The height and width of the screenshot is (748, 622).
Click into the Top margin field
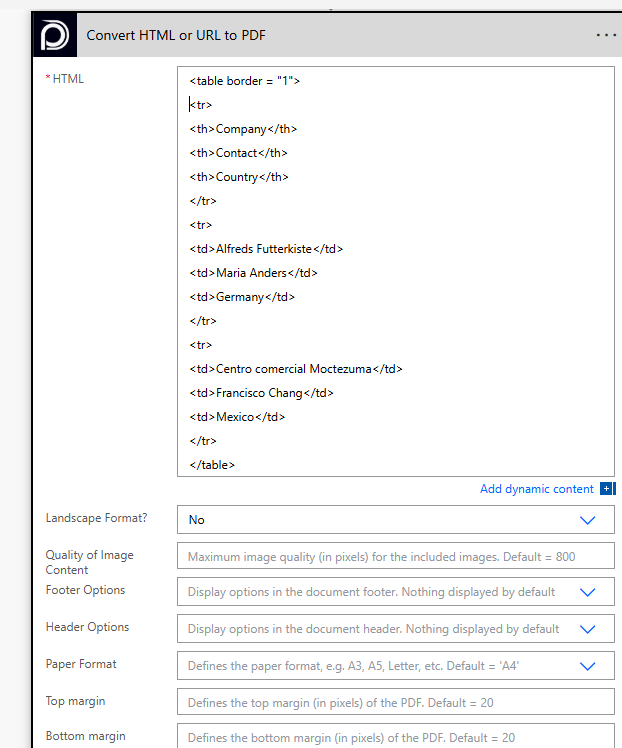pos(395,703)
